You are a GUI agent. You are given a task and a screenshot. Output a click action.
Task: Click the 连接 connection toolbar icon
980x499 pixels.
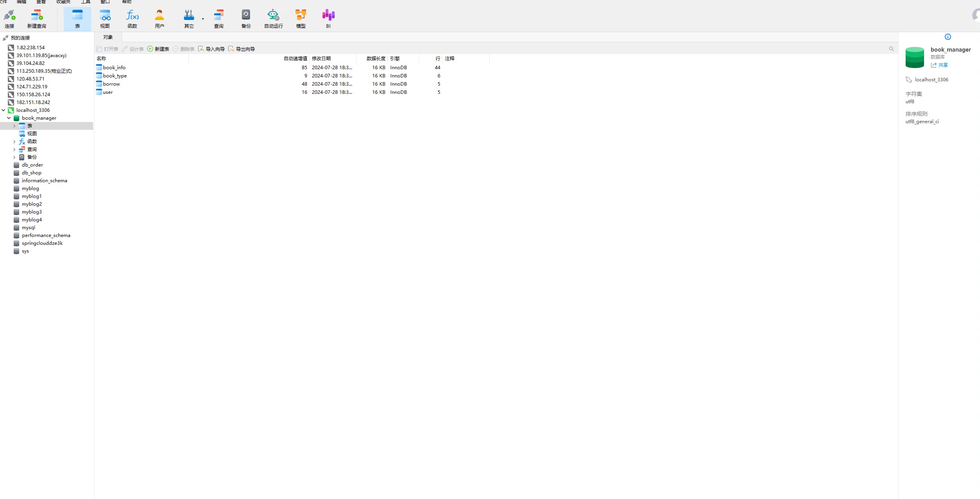[x=9, y=19]
